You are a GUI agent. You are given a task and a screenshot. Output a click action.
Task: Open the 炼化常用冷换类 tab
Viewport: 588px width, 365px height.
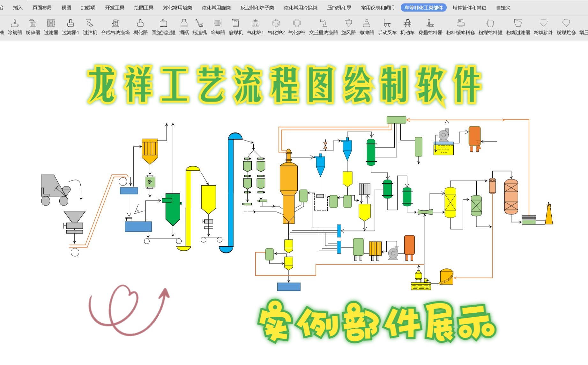tap(301, 8)
